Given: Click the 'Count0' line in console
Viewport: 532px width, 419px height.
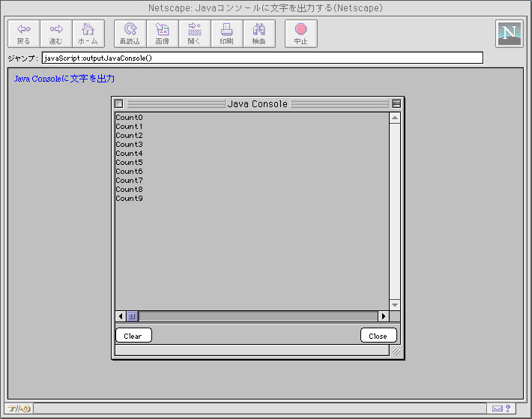Looking at the screenshot, I should tap(130, 118).
